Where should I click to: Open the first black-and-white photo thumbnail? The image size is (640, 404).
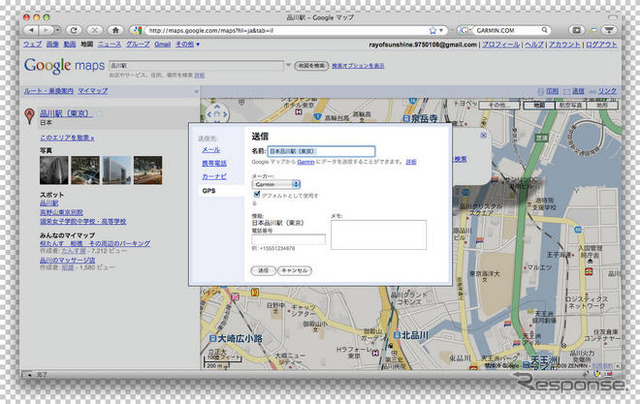(54, 170)
